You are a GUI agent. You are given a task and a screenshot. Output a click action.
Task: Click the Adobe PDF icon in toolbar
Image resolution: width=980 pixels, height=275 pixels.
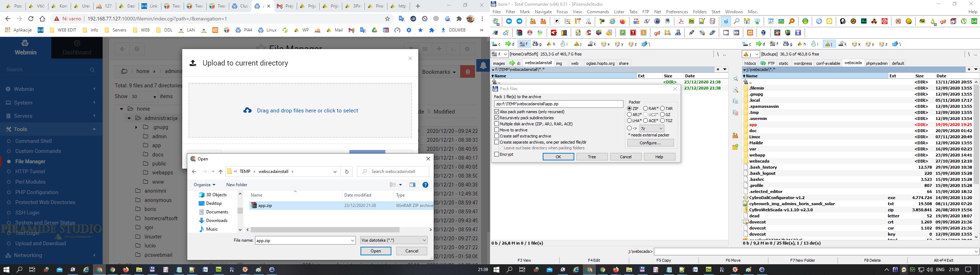[x=681, y=21]
